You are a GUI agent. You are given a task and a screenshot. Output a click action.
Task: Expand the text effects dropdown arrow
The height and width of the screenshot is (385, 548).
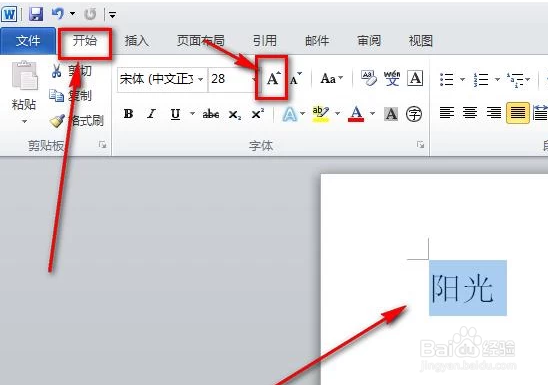pos(303,114)
